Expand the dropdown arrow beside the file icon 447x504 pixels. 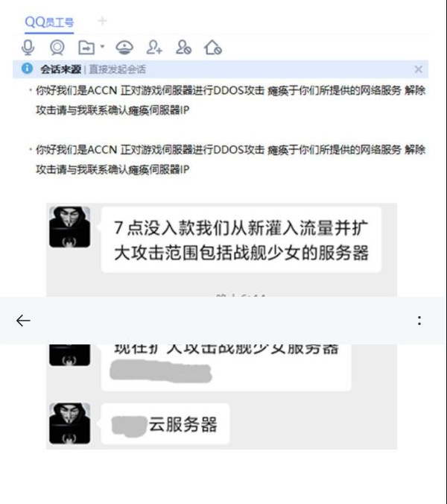103,47
